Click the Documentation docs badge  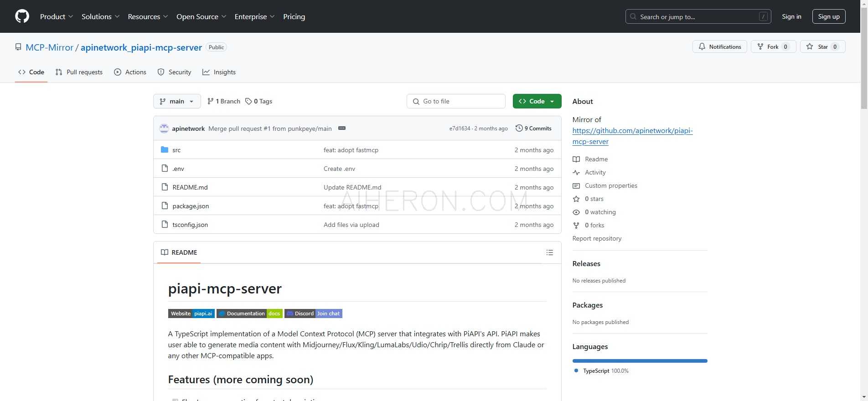249,314
